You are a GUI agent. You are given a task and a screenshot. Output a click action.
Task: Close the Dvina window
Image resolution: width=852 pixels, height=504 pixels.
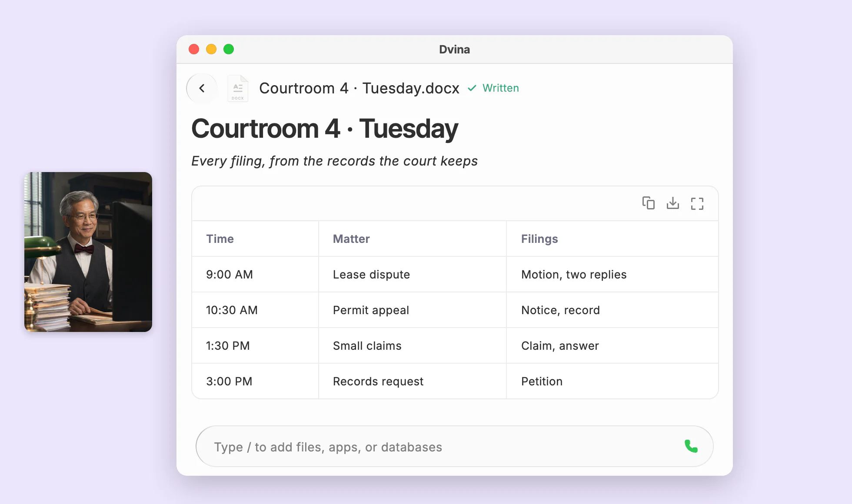(x=194, y=49)
